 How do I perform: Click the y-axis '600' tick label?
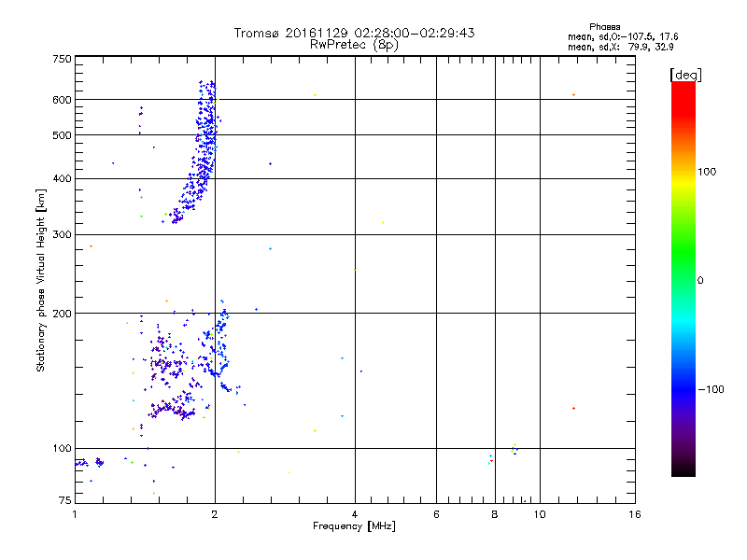point(62,100)
